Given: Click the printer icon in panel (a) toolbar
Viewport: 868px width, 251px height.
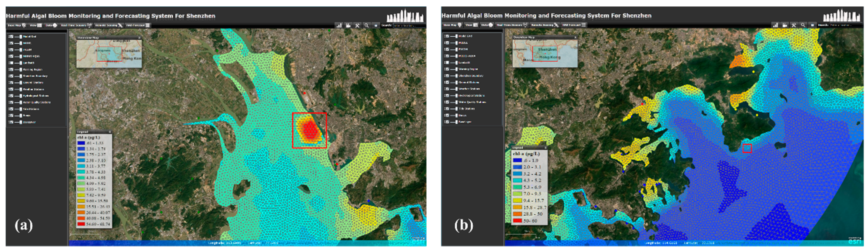Looking at the screenshot, I should 348,25.
